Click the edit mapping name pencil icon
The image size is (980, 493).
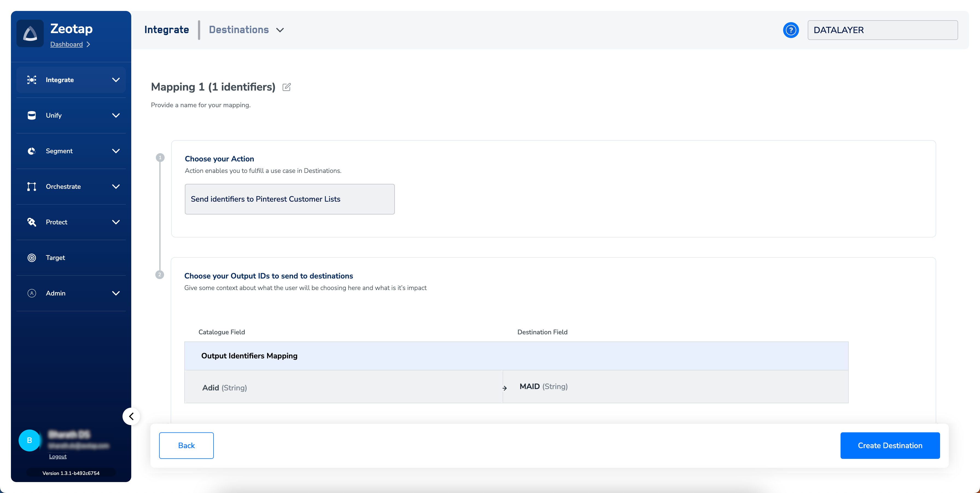click(x=287, y=87)
